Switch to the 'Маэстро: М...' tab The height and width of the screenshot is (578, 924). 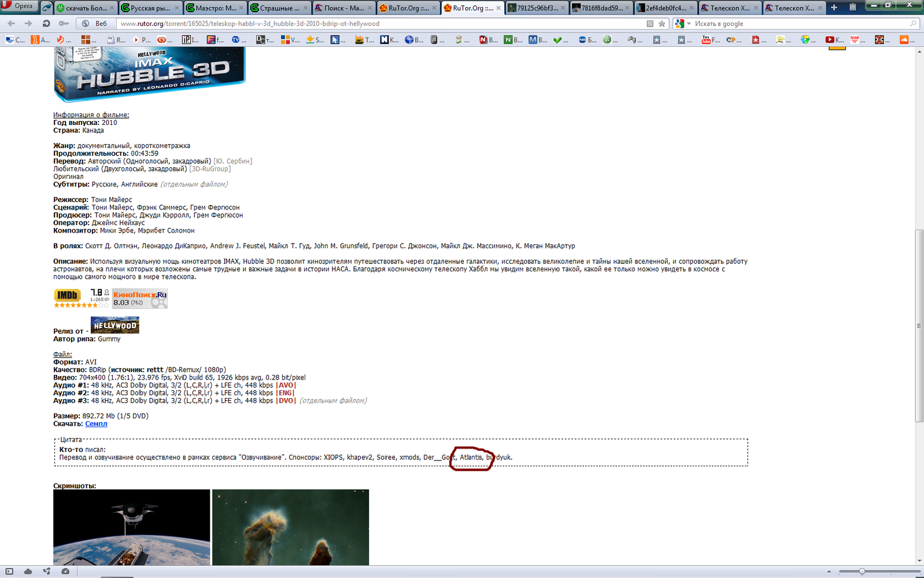point(215,8)
